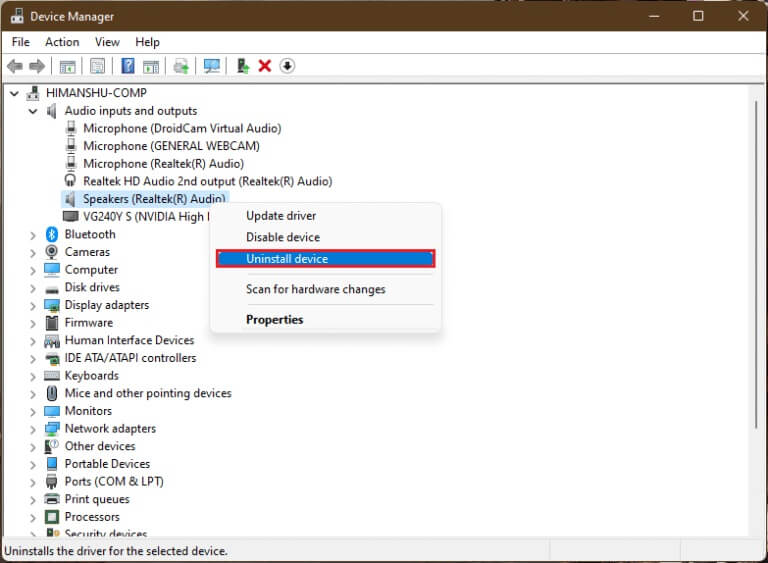
Task: Open the Help menu
Action: (x=147, y=42)
